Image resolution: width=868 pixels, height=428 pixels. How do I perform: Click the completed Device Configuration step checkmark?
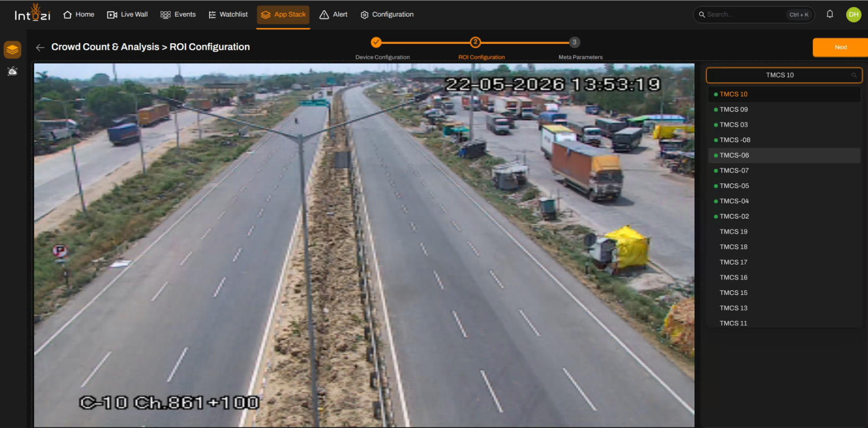376,42
